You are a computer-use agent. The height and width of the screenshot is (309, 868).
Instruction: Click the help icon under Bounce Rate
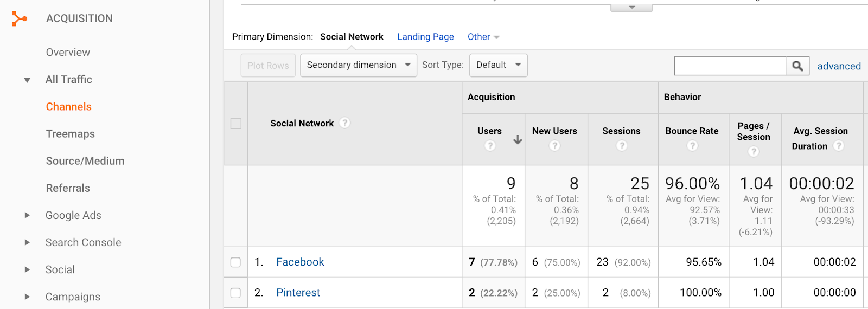tap(692, 146)
